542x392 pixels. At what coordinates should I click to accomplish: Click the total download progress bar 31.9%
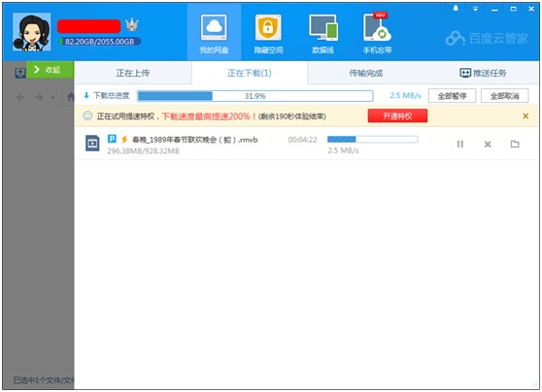pyautogui.click(x=255, y=96)
